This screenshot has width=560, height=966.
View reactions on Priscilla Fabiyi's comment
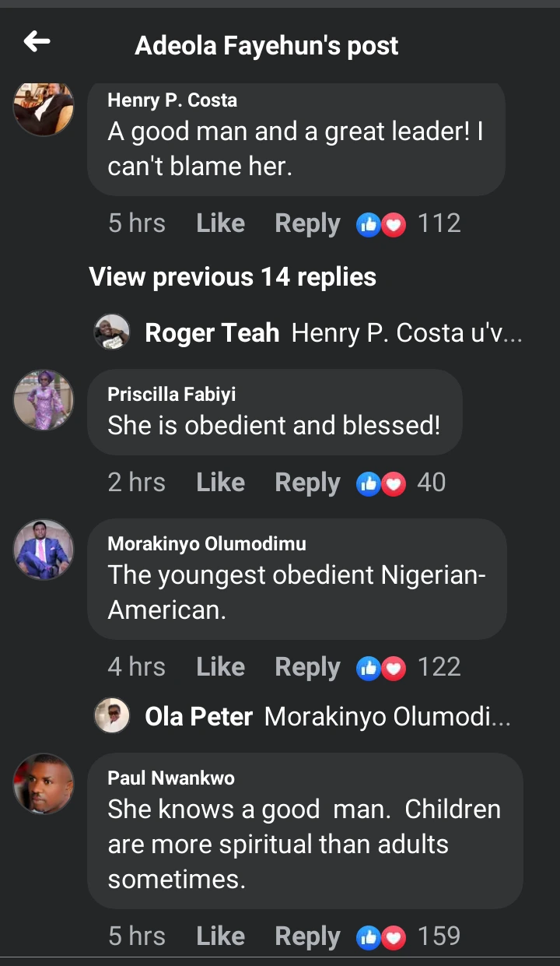click(401, 483)
